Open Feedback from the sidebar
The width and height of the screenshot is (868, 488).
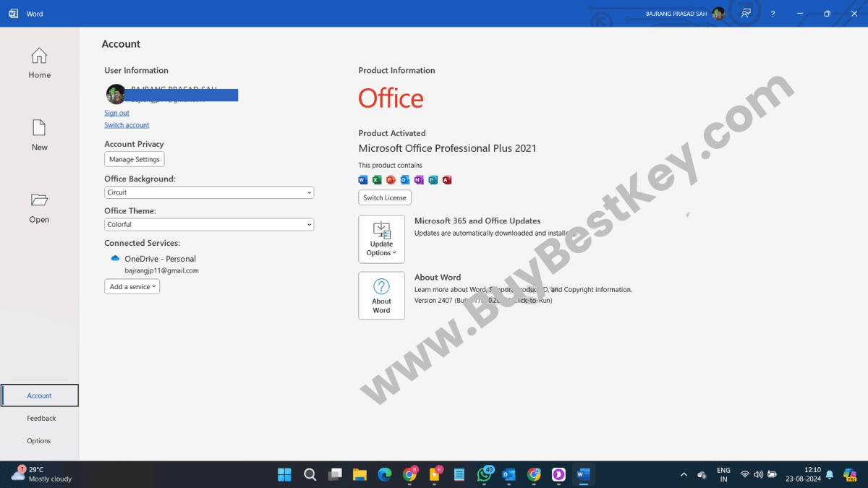click(x=41, y=418)
